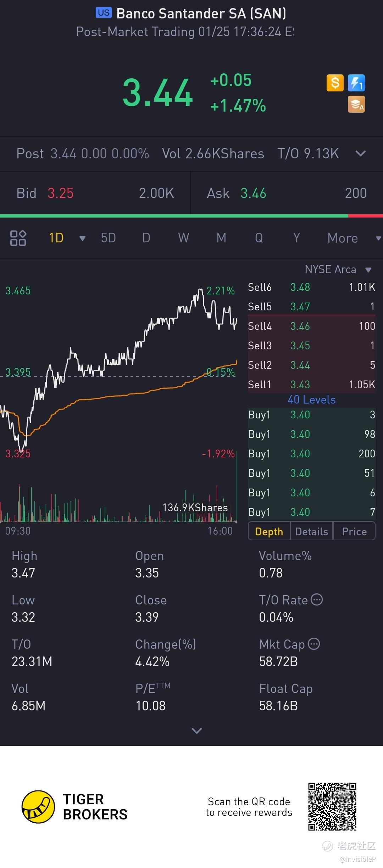Viewport: 383px width, 868px height.
Task: Tap the Tiger Brokers logo
Action: (74, 807)
